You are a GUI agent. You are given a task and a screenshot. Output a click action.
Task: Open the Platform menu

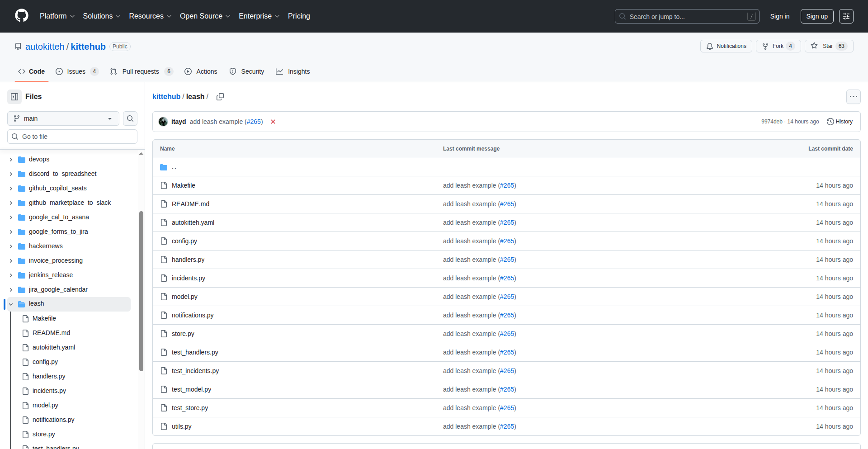57,16
